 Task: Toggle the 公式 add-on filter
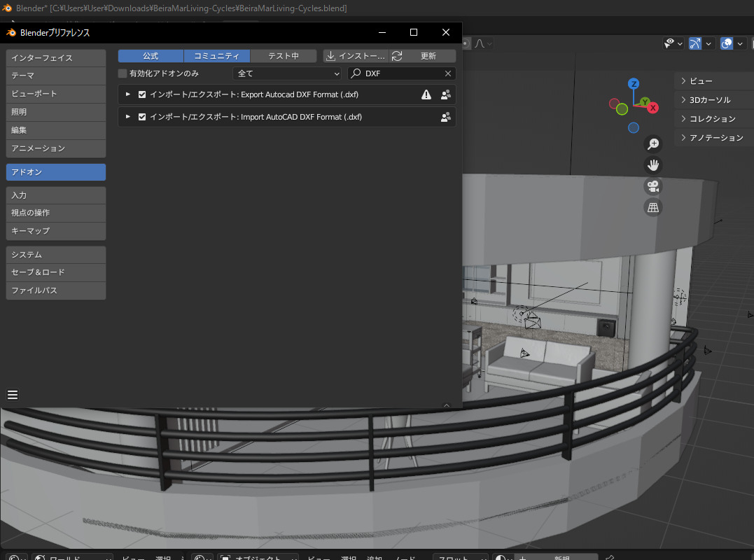[x=151, y=56]
